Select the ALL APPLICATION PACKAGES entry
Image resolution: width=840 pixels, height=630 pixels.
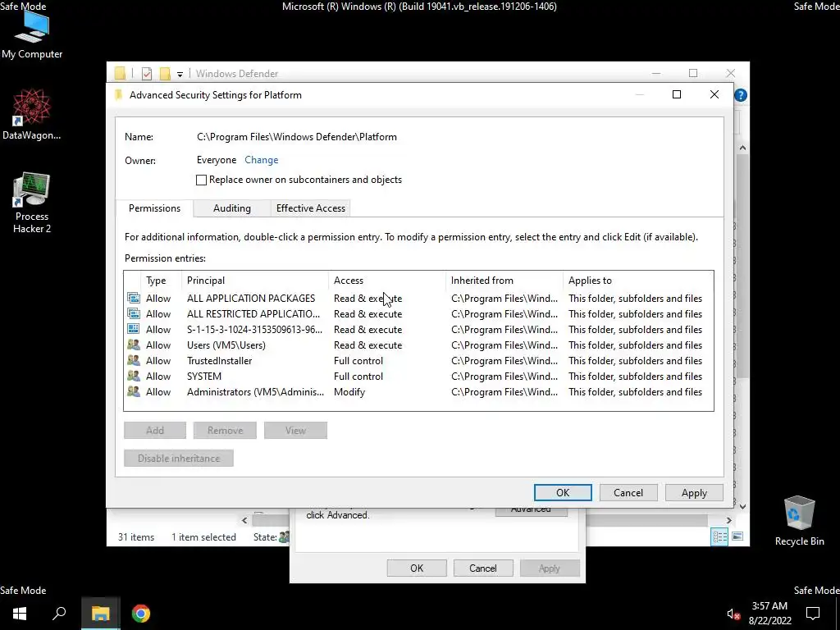click(419, 299)
